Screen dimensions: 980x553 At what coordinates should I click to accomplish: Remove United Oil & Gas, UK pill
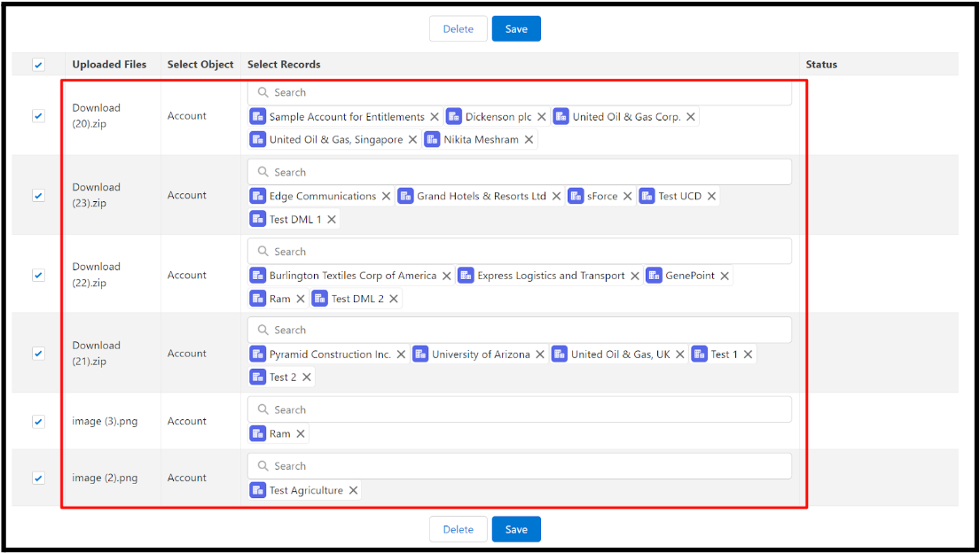coord(680,354)
